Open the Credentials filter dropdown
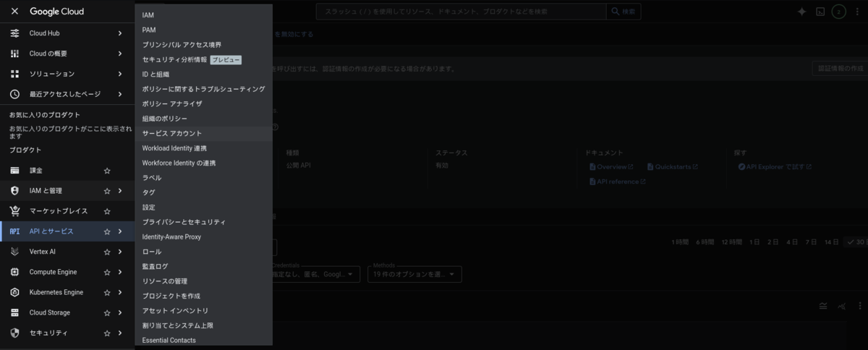Viewport: 868px width, 350px height. pyautogui.click(x=316, y=274)
